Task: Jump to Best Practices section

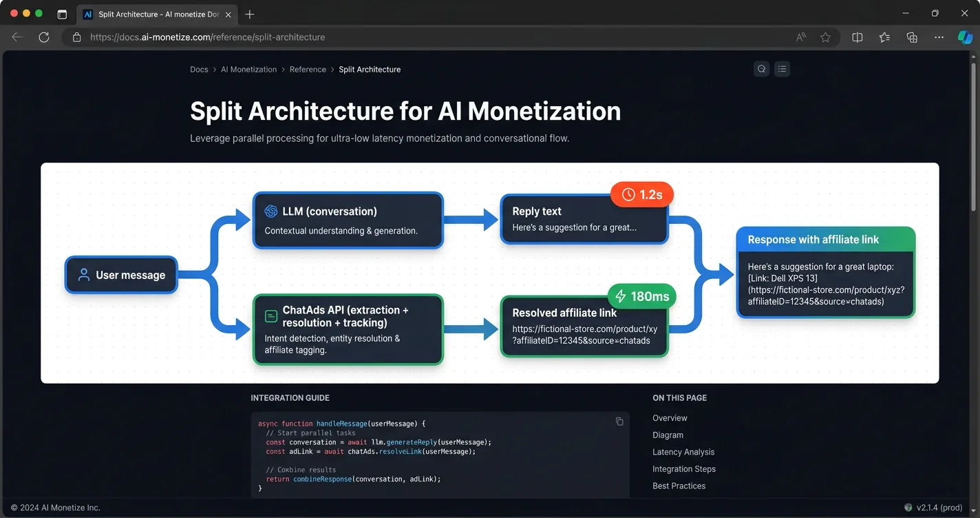Action: point(679,486)
